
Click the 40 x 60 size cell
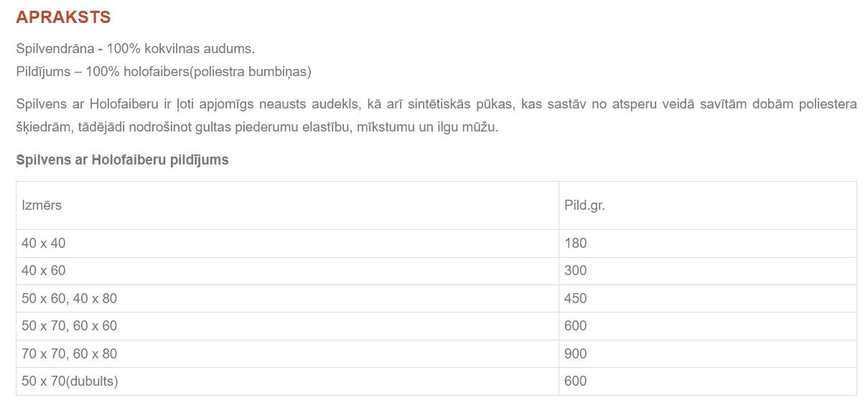click(287, 271)
